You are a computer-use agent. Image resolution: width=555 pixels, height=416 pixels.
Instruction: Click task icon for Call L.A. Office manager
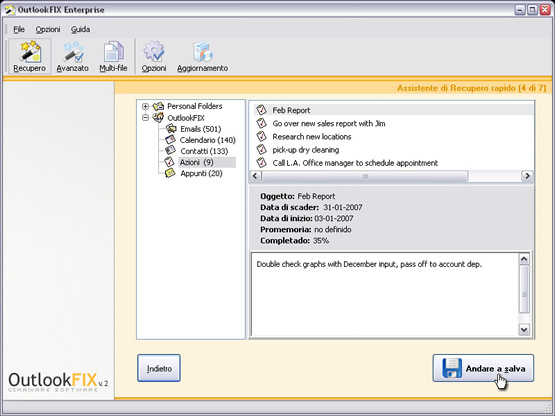(262, 163)
